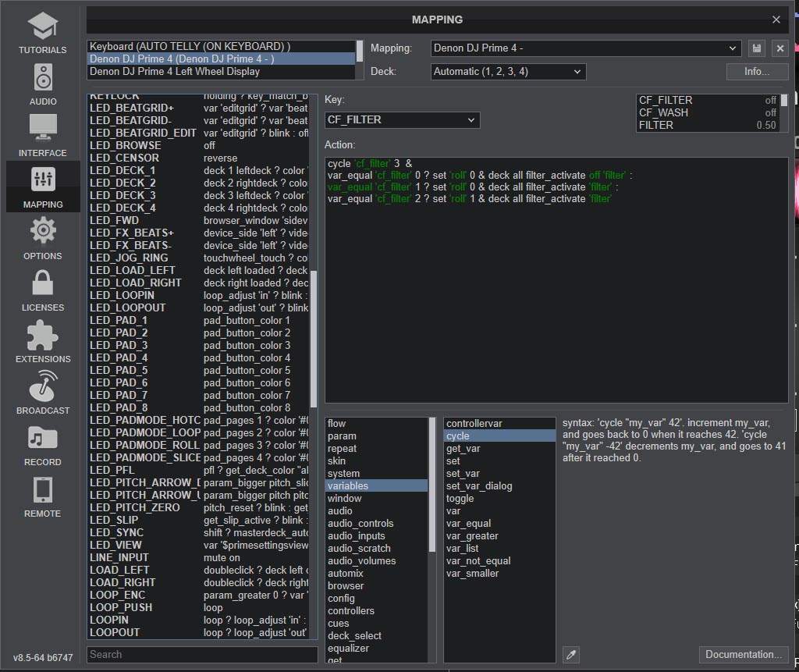
Task: Click the Info button
Action: [757, 72]
